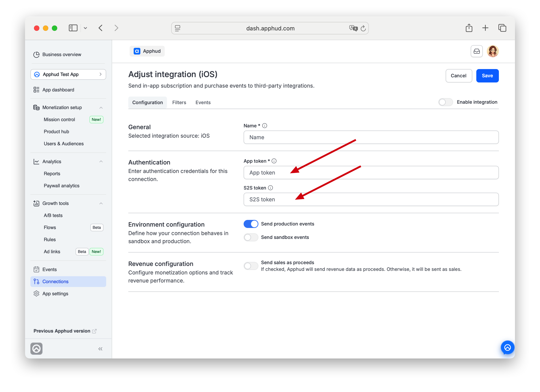The width and height of the screenshot is (540, 392).
Task: Open App settings gear icon
Action: [x=36, y=294]
